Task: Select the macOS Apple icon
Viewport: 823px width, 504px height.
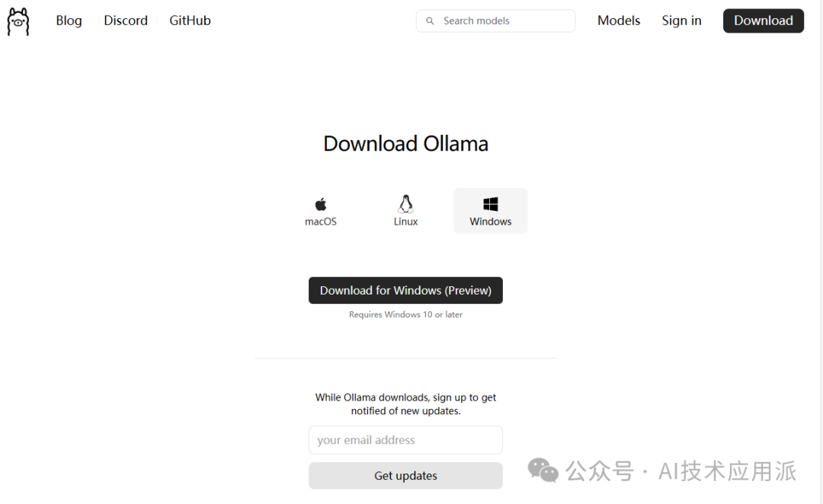Action: tap(321, 204)
